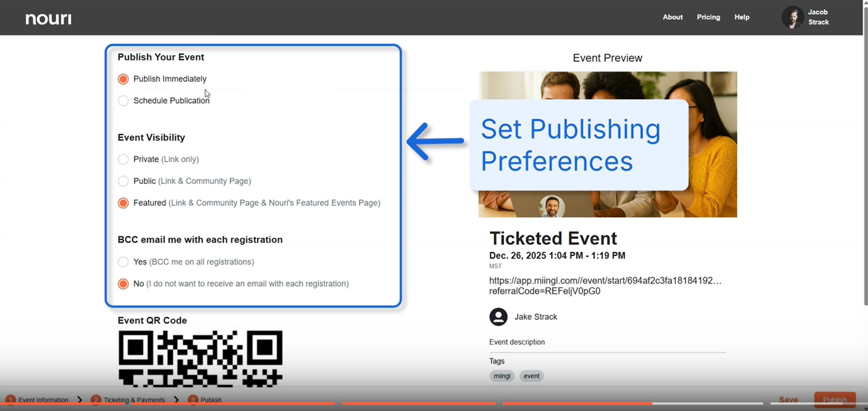This screenshot has height=411, width=868.
Task: Click the nouri logo
Action: point(48,19)
